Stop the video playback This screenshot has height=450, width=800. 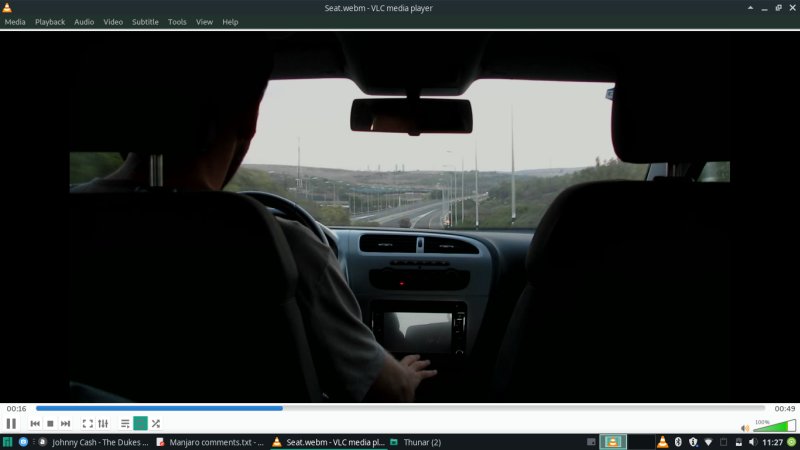(50, 423)
